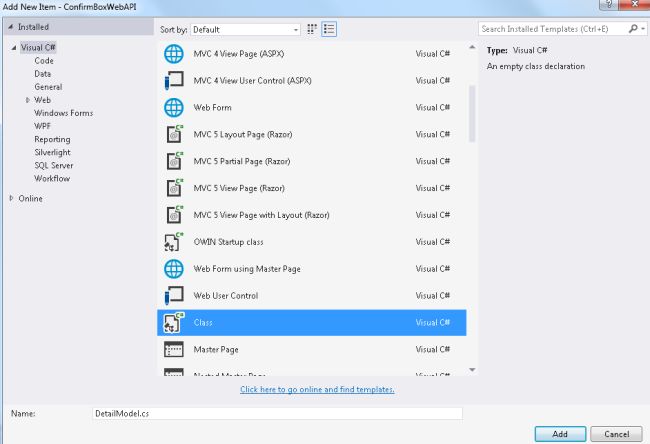650x444 pixels.
Task: Open the search options dropdown arrow
Action: pyautogui.click(x=643, y=29)
